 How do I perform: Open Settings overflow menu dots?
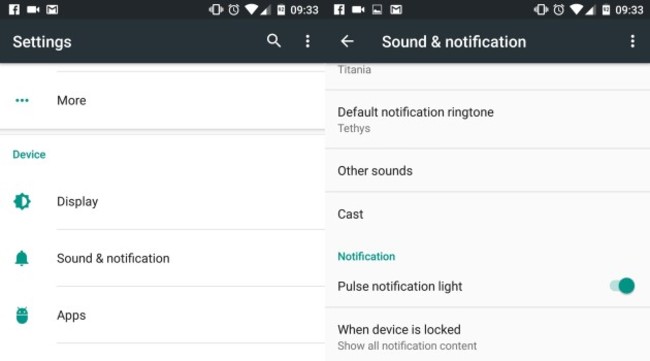[307, 41]
